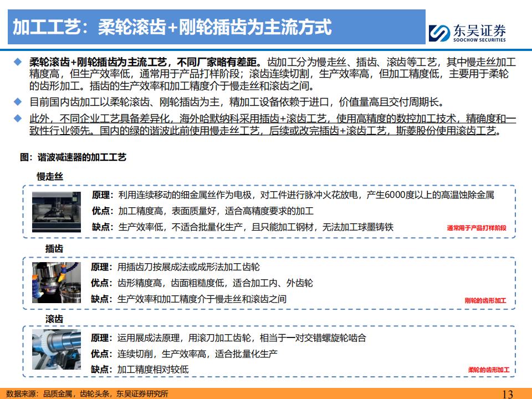Click the page number 13
Viewport: 532px width, 399px height.
point(508,394)
